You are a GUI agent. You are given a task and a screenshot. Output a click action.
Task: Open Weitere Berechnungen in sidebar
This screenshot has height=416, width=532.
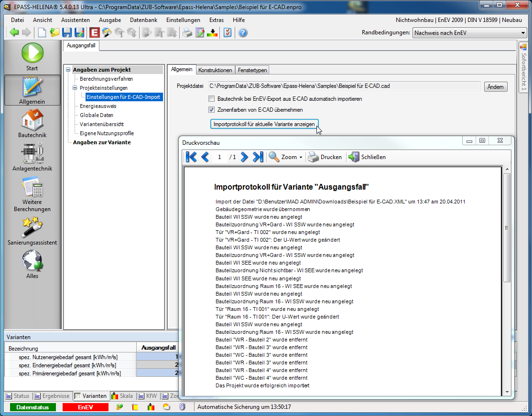click(x=32, y=194)
